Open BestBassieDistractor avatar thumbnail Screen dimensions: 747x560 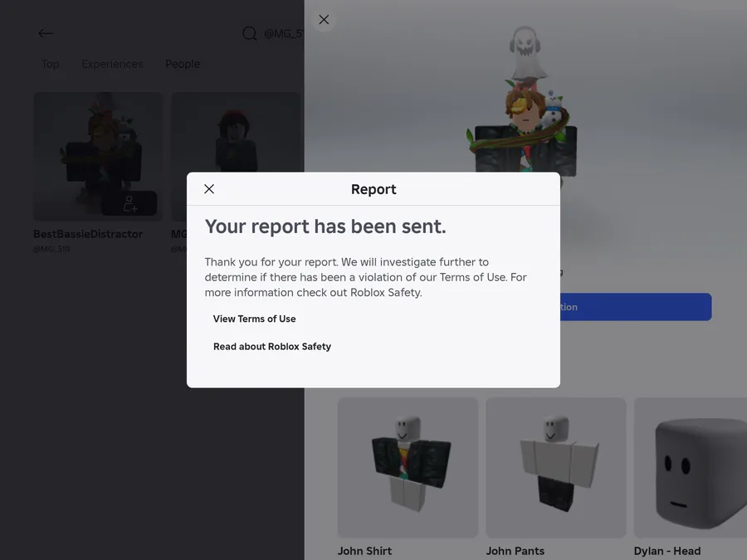98,156
